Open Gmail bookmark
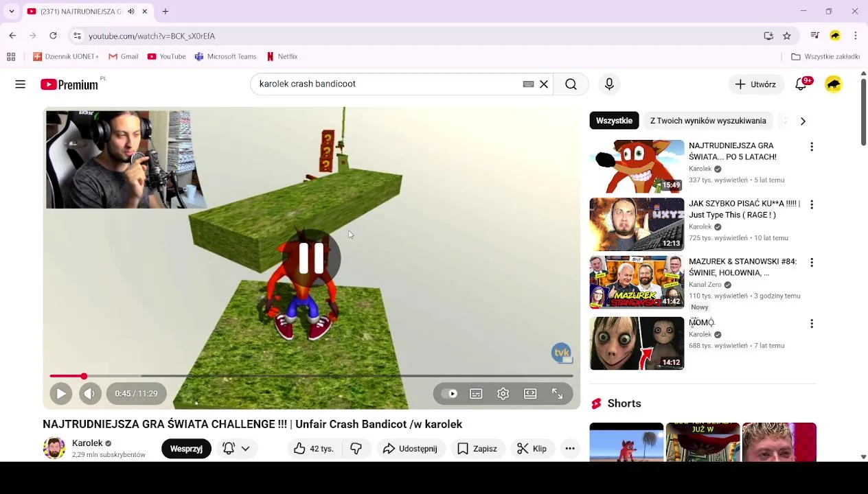This screenshot has width=868, height=494. (x=124, y=56)
